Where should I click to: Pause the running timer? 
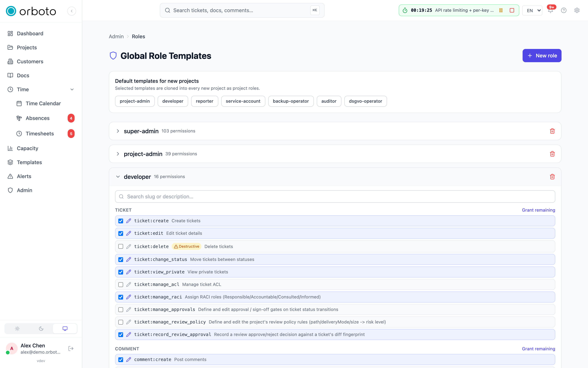(x=501, y=10)
